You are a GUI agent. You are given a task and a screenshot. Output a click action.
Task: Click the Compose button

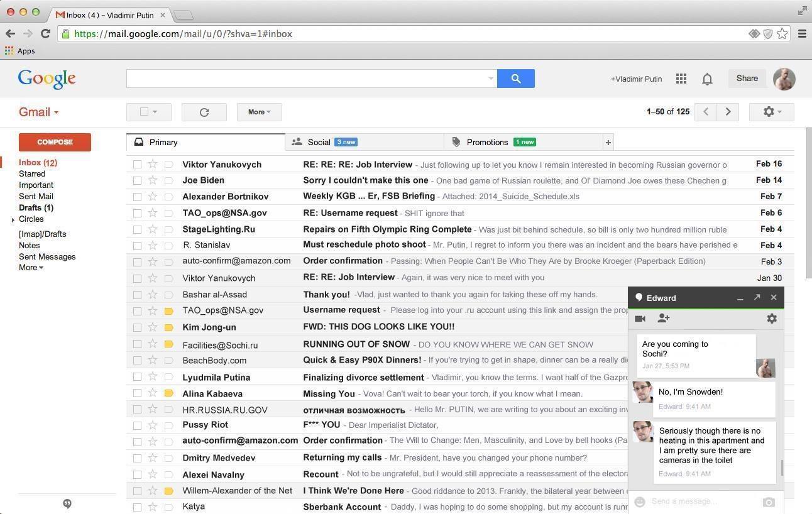click(55, 142)
